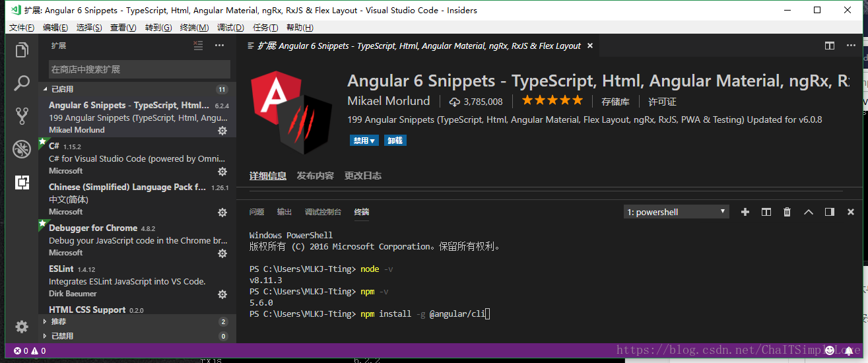Image resolution: width=868 pixels, height=363 pixels.
Task: Kill the terminal with the trash icon
Action: coord(787,212)
